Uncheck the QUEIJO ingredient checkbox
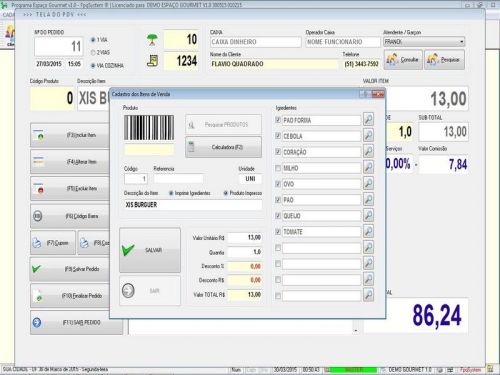 point(278,216)
